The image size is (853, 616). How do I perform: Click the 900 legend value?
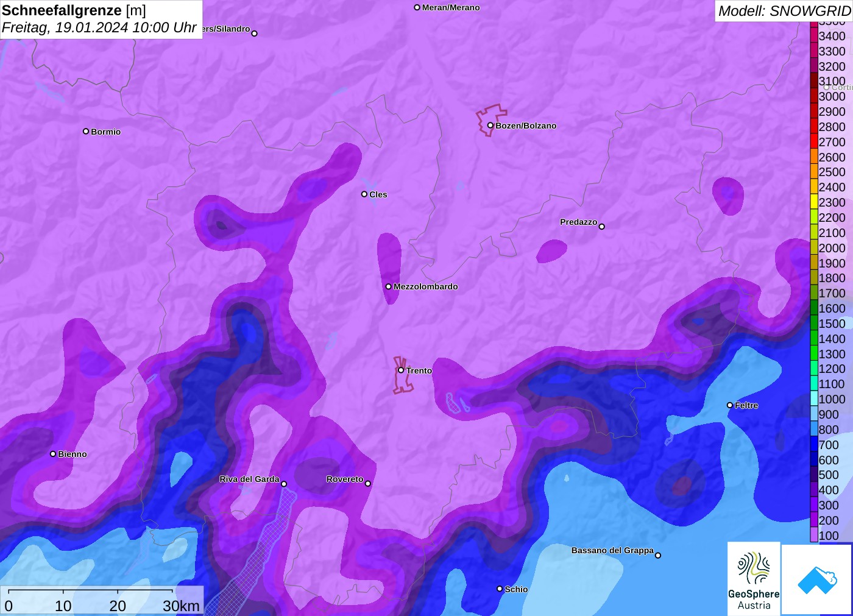pos(829,414)
